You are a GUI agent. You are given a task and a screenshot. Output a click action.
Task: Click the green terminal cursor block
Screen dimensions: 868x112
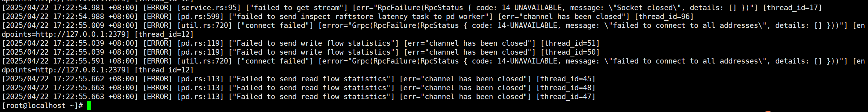tap(89, 106)
